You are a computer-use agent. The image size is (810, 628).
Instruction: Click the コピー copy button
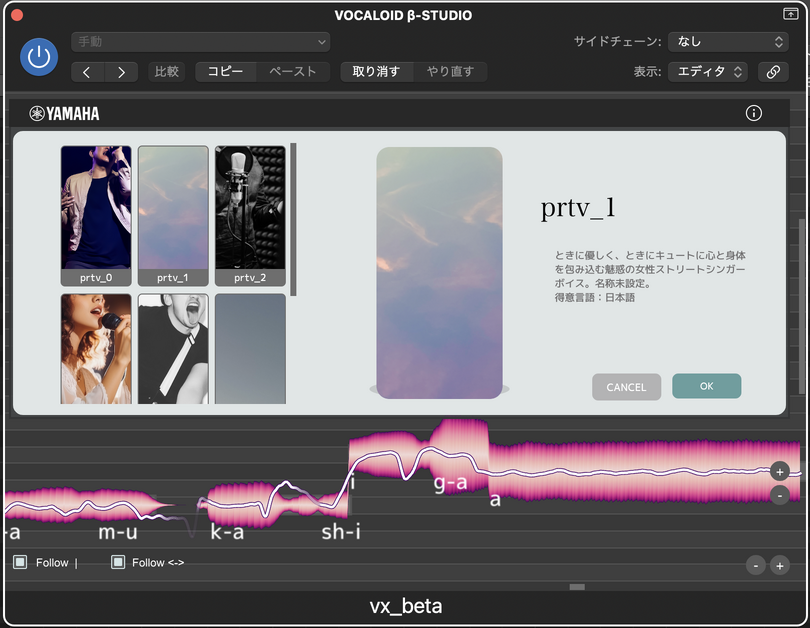click(x=225, y=72)
